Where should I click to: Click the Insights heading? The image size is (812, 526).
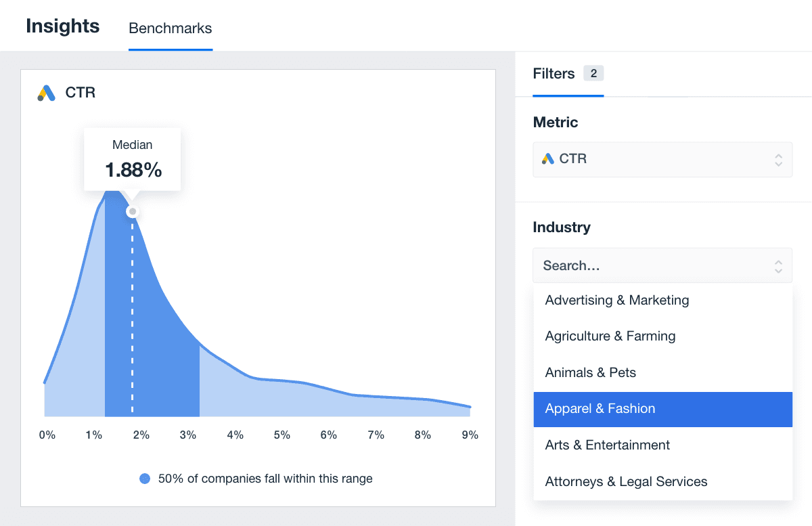point(63,26)
